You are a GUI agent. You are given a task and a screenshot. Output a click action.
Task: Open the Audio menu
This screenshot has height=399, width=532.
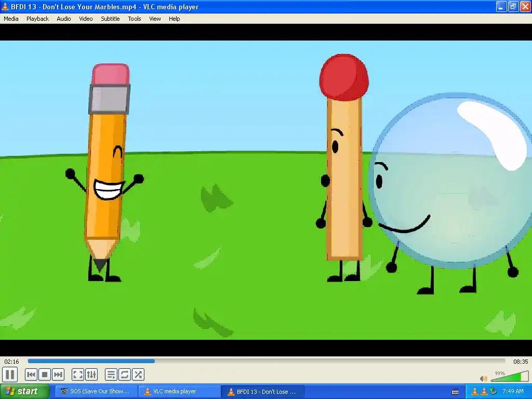(64, 19)
